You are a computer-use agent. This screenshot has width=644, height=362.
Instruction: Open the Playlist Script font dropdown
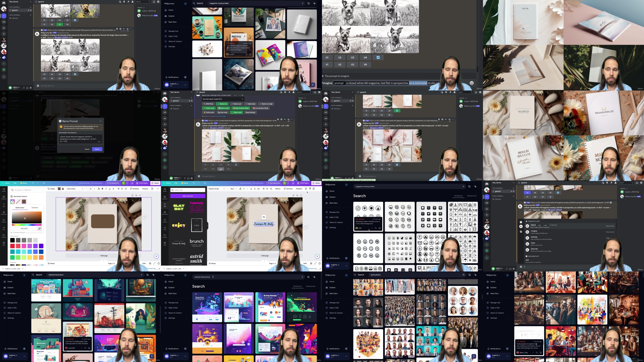click(x=217, y=189)
